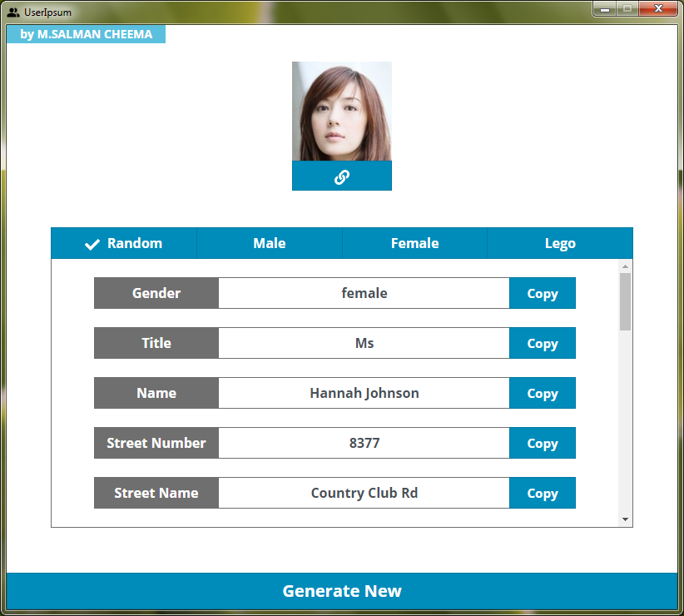684x616 pixels.
Task: Click the profile photo thumbnail
Action: click(x=341, y=110)
